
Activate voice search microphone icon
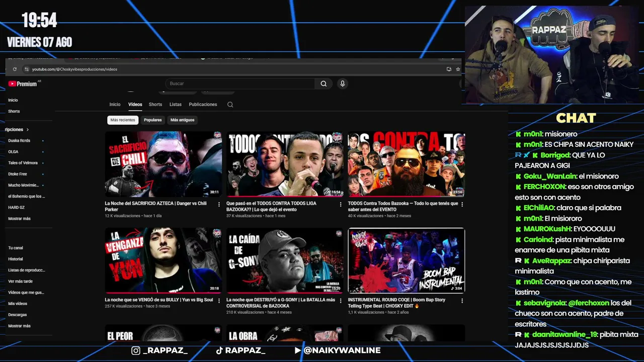[343, 84]
